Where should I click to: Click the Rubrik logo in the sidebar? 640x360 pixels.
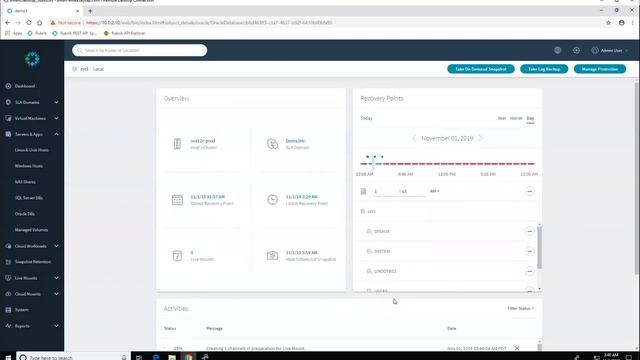(x=32, y=59)
